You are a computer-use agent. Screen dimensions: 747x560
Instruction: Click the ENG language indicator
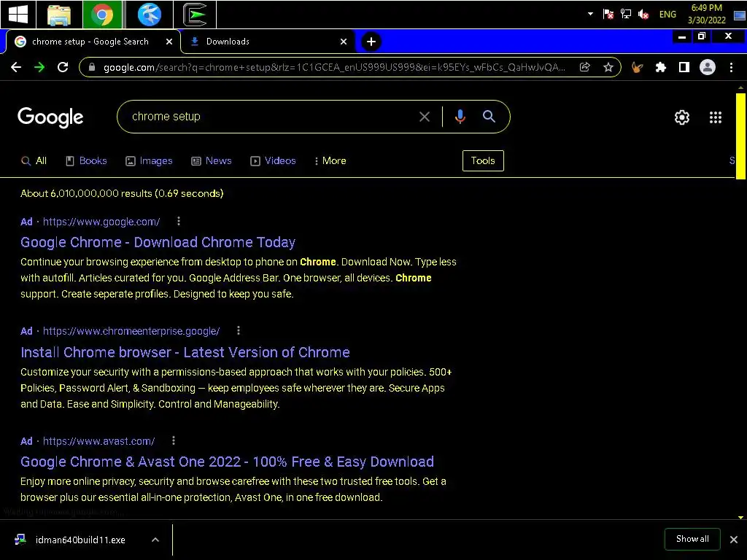coord(667,15)
